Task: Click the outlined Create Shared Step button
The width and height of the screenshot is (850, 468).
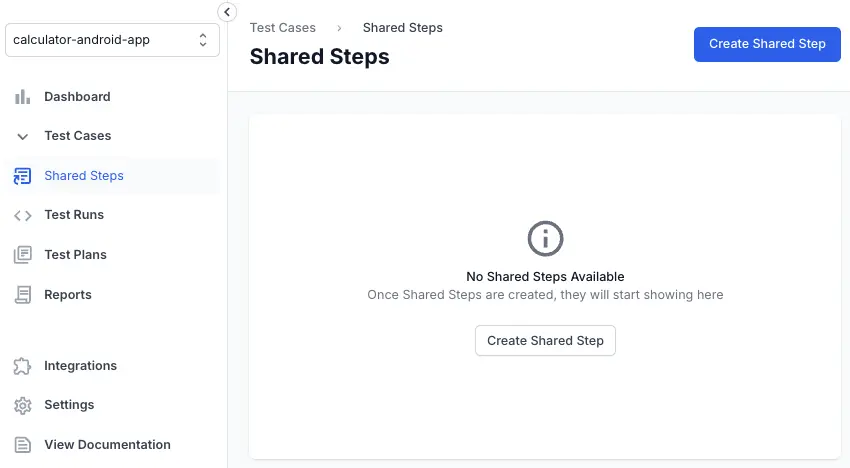Action: point(545,341)
